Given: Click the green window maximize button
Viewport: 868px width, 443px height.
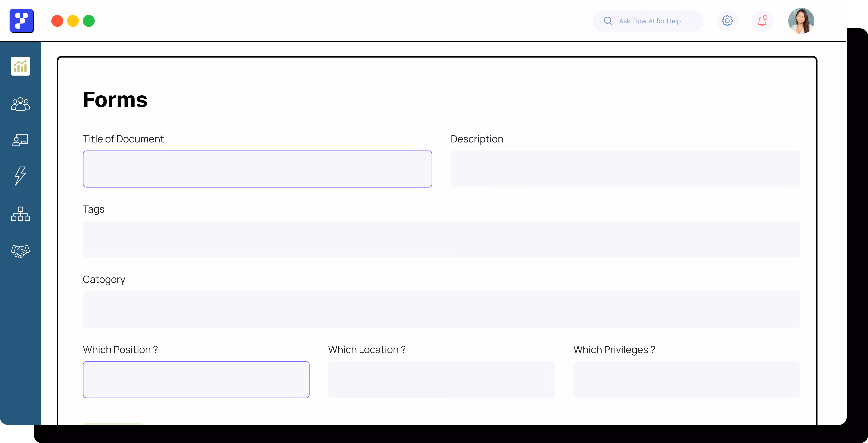Looking at the screenshot, I should [89, 21].
